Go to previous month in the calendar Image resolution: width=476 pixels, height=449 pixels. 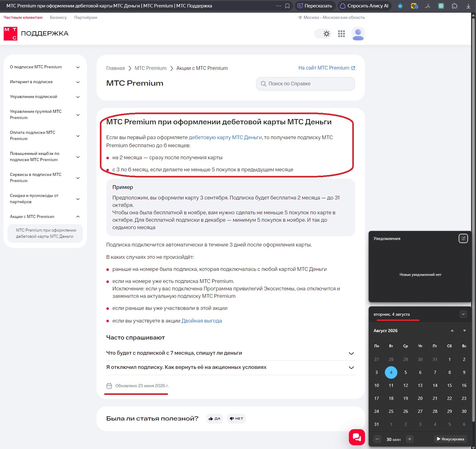pos(452,331)
